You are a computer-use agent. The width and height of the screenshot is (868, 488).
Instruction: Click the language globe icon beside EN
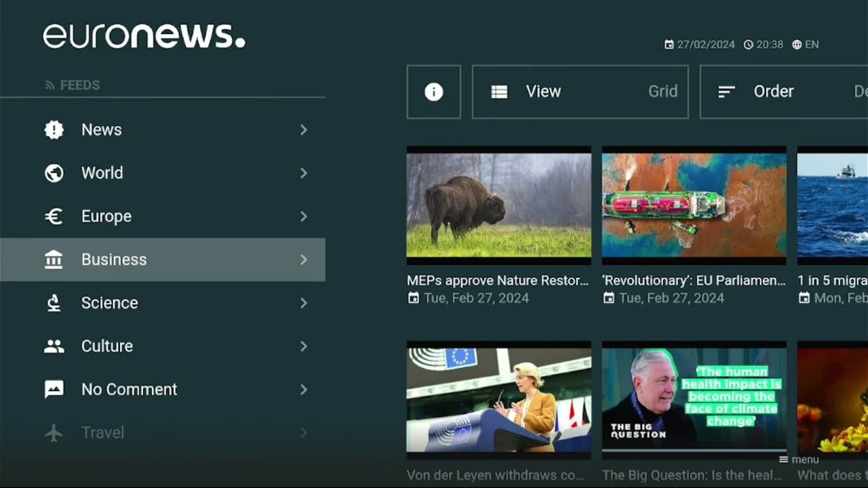(x=797, y=45)
